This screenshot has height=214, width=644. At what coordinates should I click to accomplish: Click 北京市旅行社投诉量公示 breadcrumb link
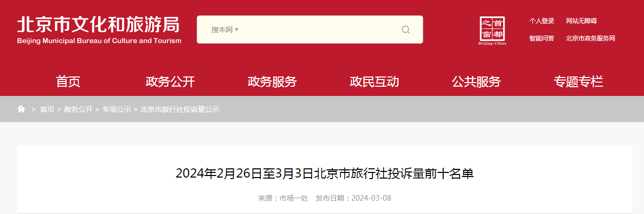pyautogui.click(x=179, y=109)
